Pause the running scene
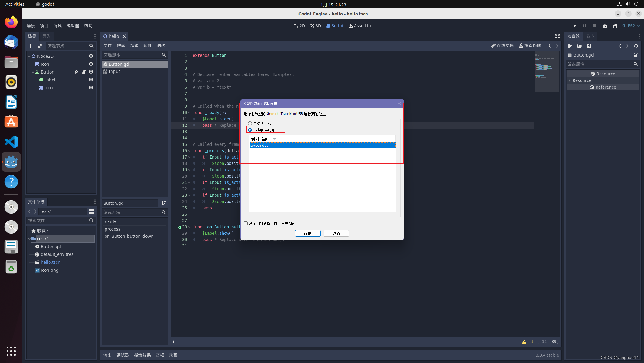Viewport: 644px width, 363px height. point(585,26)
